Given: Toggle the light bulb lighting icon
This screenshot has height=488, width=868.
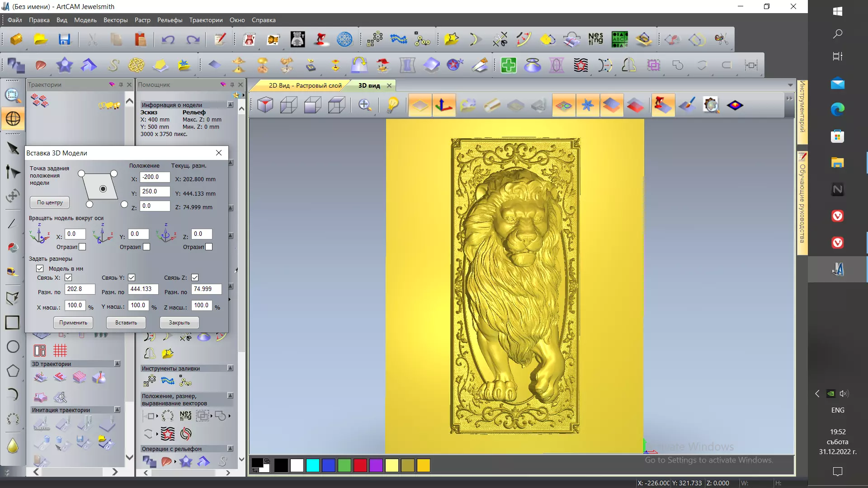Looking at the screenshot, I should (x=393, y=105).
